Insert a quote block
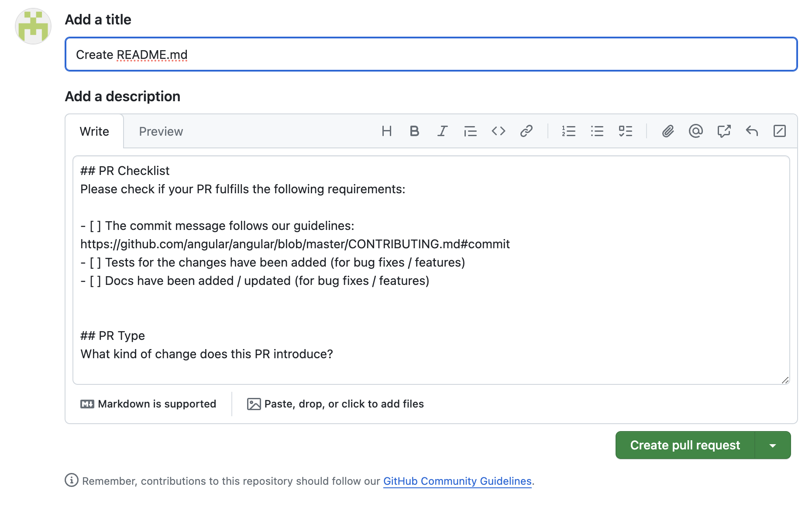Viewport: 812px width, 507px height. [x=470, y=131]
